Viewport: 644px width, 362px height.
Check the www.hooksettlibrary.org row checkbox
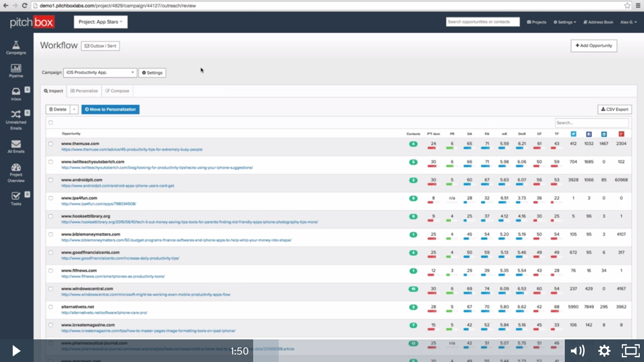point(50,216)
